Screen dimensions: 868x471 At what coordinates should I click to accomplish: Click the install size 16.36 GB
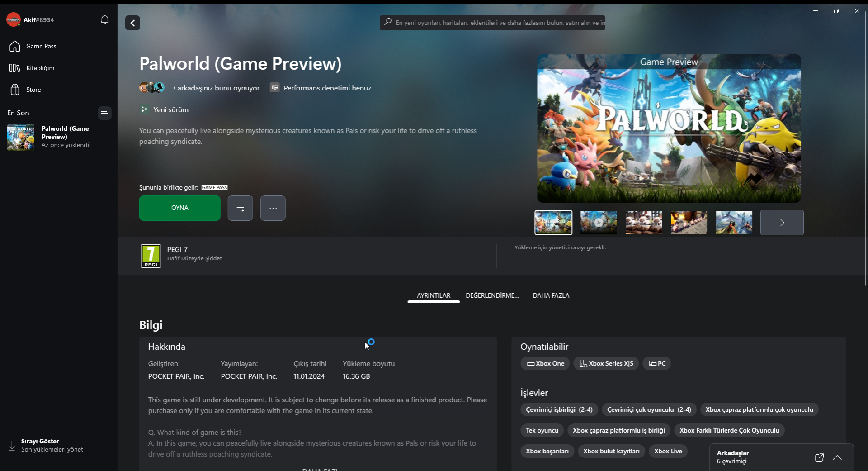pos(356,376)
